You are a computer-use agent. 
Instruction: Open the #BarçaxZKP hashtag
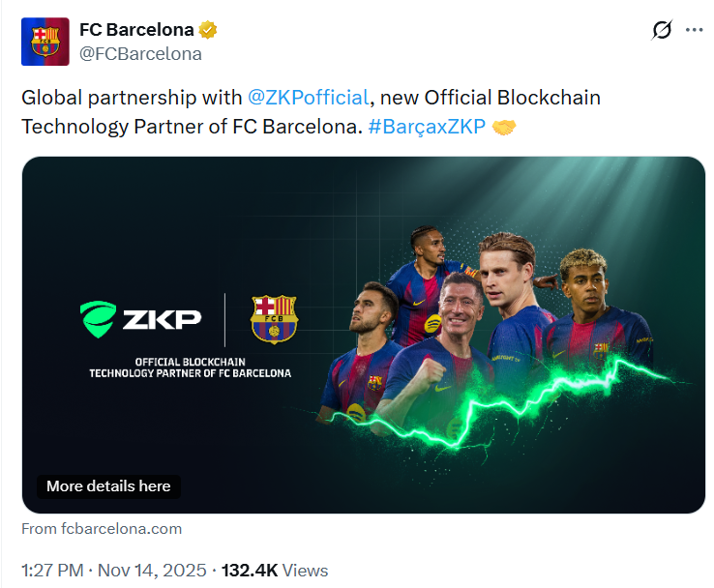point(427,127)
